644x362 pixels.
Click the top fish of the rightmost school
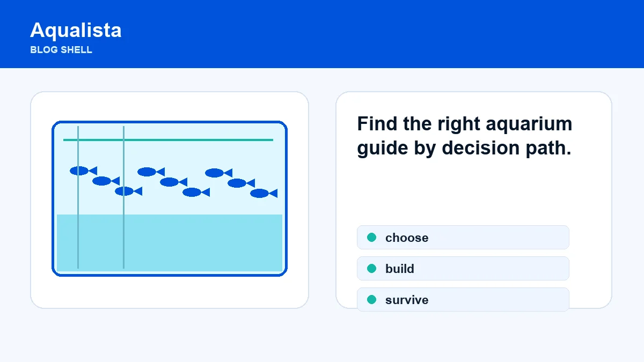pyautogui.click(x=218, y=173)
